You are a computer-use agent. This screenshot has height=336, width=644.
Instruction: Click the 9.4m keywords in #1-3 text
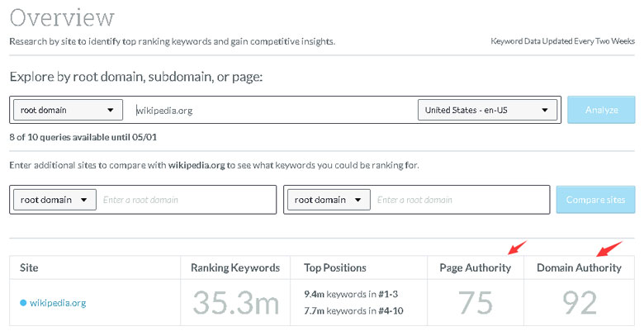[x=352, y=295]
